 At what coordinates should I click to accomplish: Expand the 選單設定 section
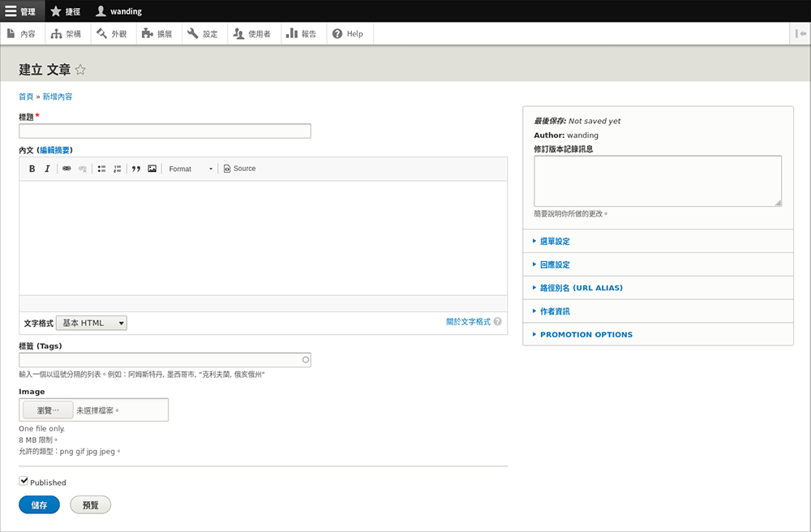click(x=555, y=242)
